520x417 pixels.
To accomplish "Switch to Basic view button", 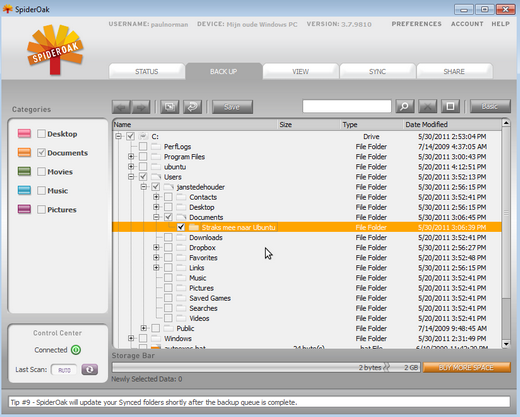I will (x=490, y=106).
